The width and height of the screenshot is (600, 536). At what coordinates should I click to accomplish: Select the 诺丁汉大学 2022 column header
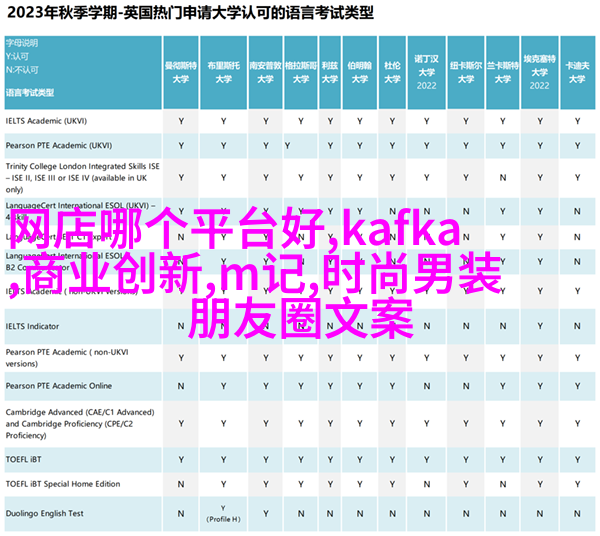426,72
